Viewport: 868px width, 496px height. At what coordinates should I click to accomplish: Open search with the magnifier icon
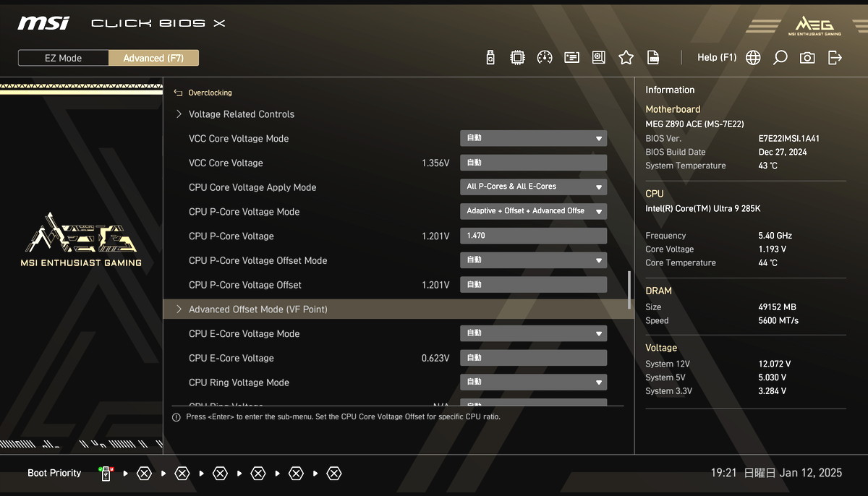click(x=780, y=58)
